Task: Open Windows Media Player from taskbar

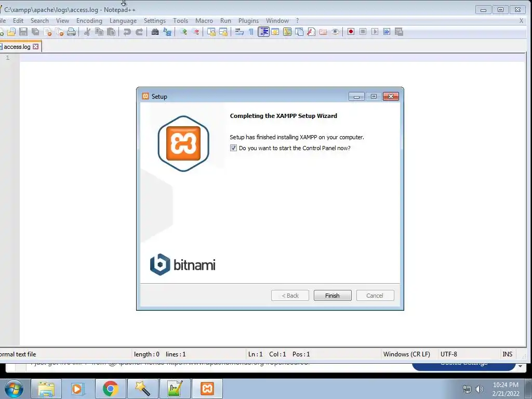Action: point(78,389)
